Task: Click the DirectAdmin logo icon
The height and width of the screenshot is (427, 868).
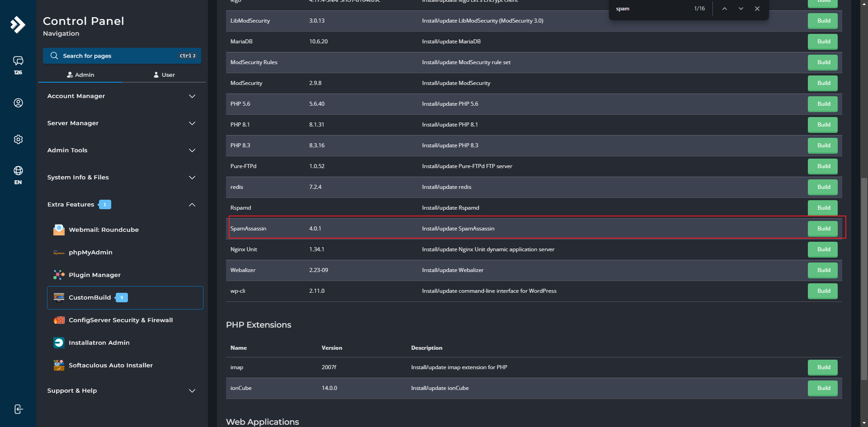Action: tap(18, 24)
